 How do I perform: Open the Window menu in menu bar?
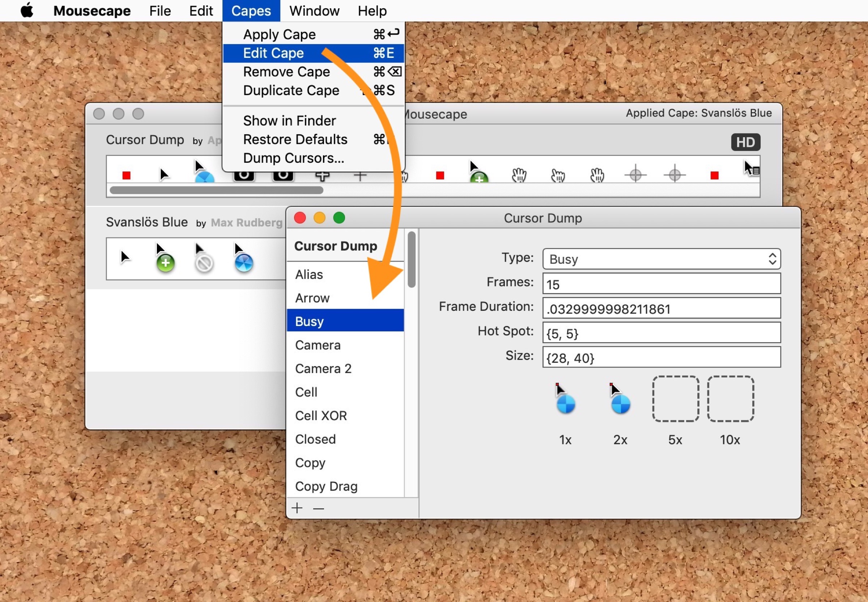(x=314, y=10)
